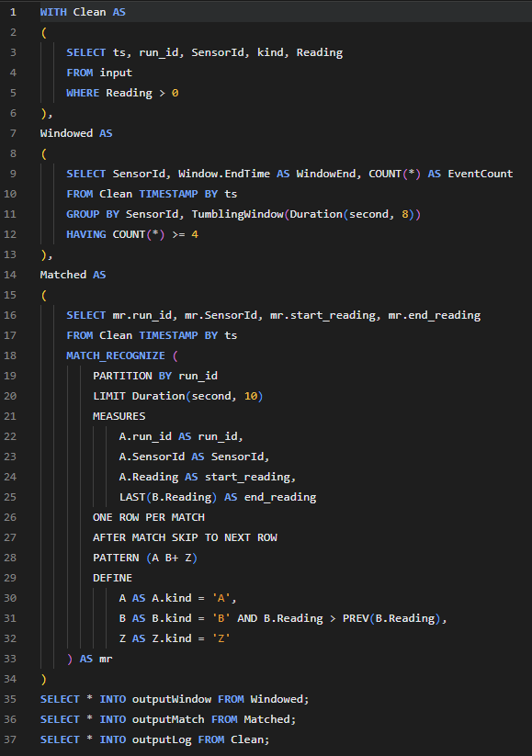This screenshot has width=532, height=756.
Task: Click the closing parenthesis on line 34
Action: (x=44, y=680)
